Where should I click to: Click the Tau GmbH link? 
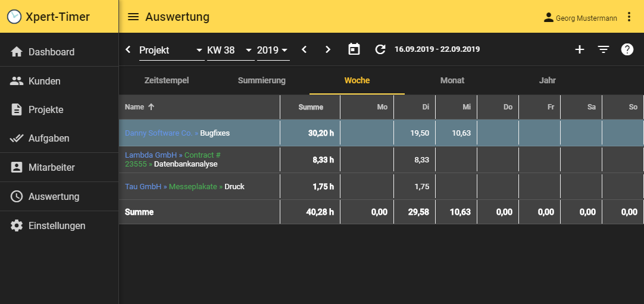(143, 186)
